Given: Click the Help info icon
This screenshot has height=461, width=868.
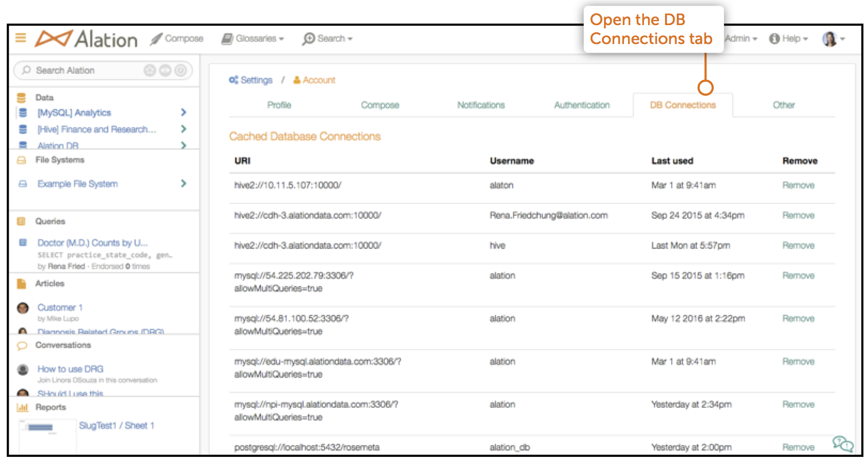Looking at the screenshot, I should (x=774, y=39).
